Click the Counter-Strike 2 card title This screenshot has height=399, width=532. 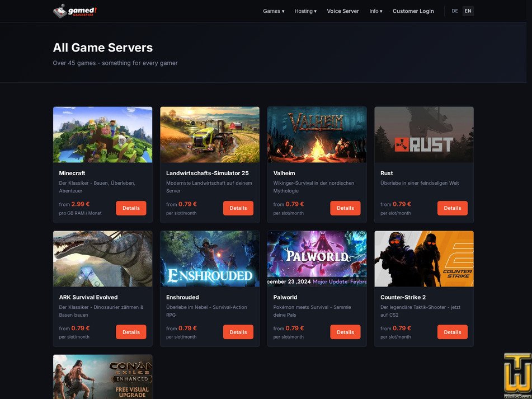click(403, 297)
